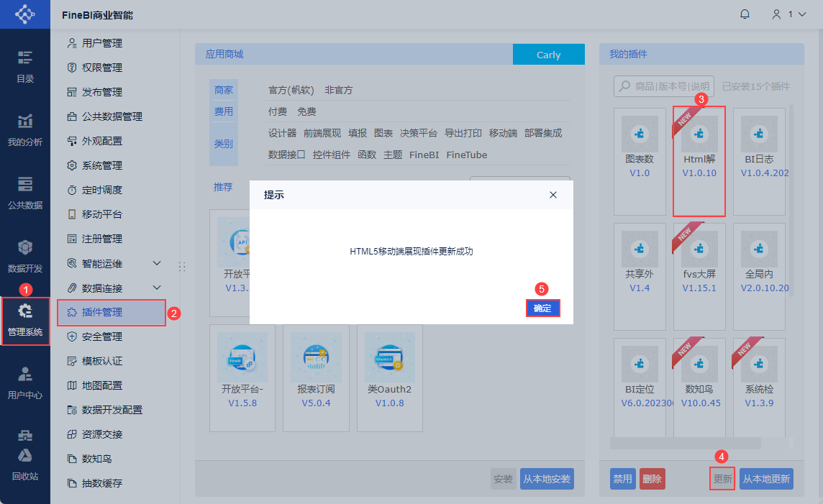823x504 pixels.
Task: Open 用户管理 menu item
Action: 102,43
